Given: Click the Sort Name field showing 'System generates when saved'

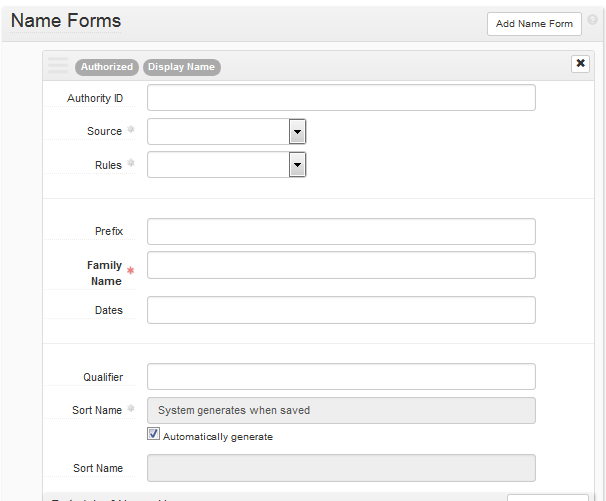Looking at the screenshot, I should click(341, 411).
